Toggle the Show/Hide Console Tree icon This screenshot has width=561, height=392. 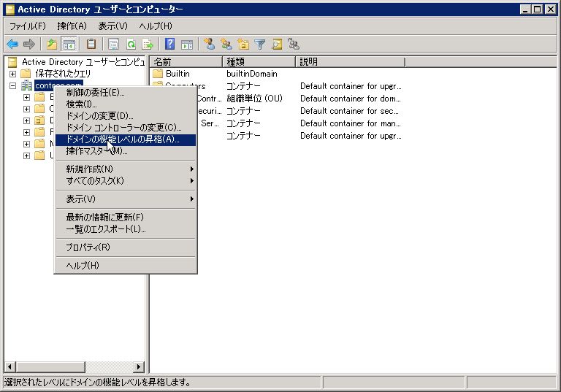69,45
